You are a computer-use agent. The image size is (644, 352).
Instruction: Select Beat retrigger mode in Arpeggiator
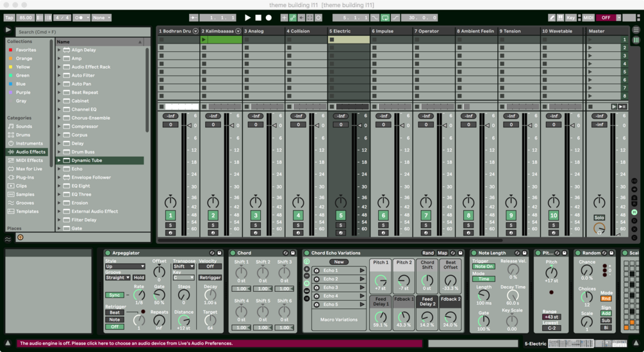(115, 312)
